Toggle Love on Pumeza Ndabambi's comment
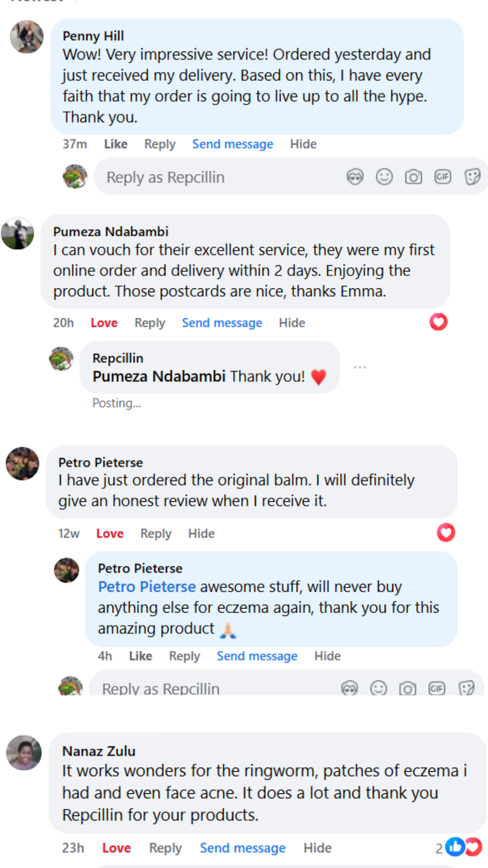 pyautogui.click(x=104, y=323)
